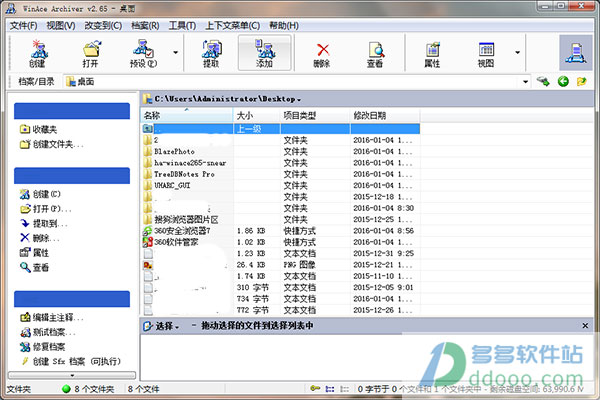This screenshot has width=600, height=400.
Task: Open the 工具(T) menu
Action: tap(182, 26)
